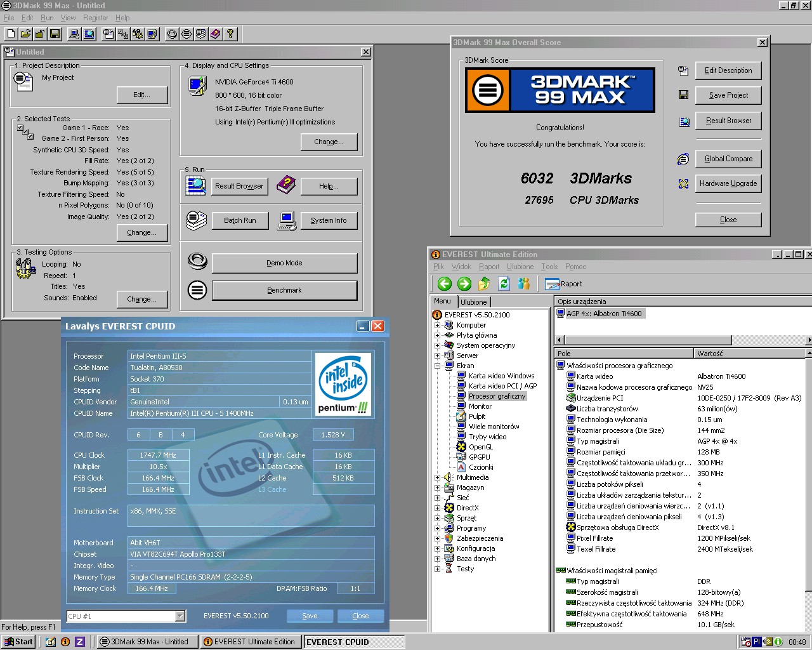Click the Edit Description button in score window
This screenshot has width=812, height=650.
pyautogui.click(x=728, y=70)
